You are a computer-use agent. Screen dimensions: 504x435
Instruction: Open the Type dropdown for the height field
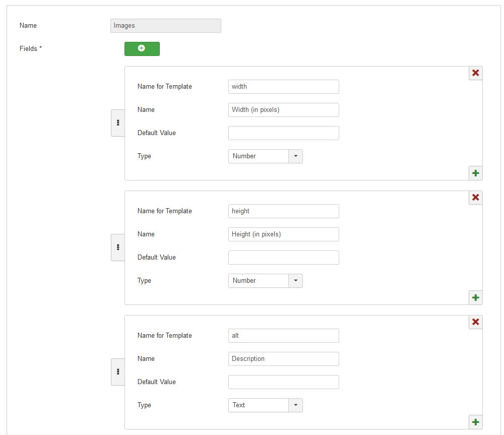click(265, 281)
